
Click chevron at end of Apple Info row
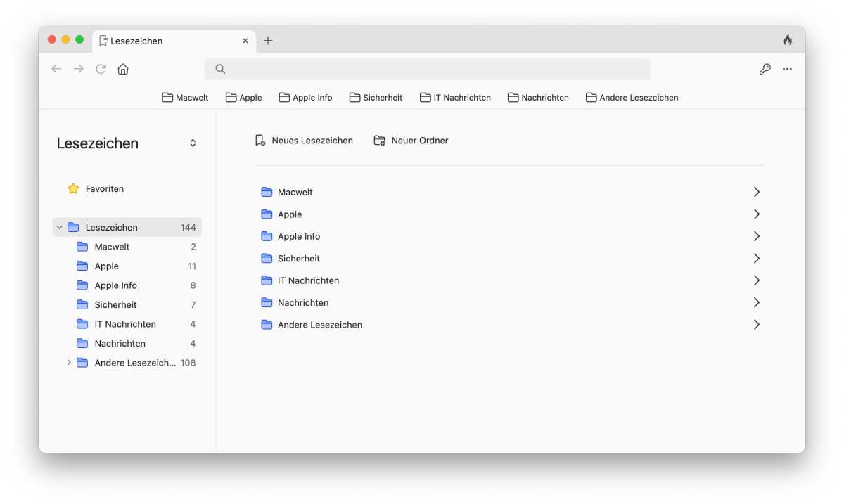757,236
